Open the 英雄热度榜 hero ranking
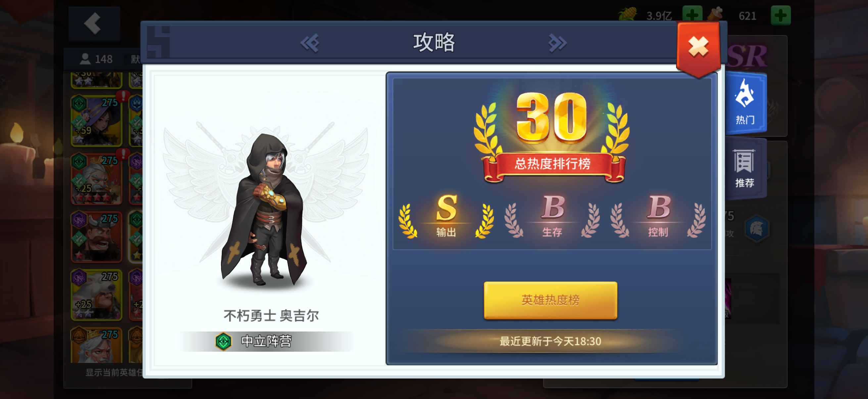This screenshot has width=868, height=399. (550, 300)
